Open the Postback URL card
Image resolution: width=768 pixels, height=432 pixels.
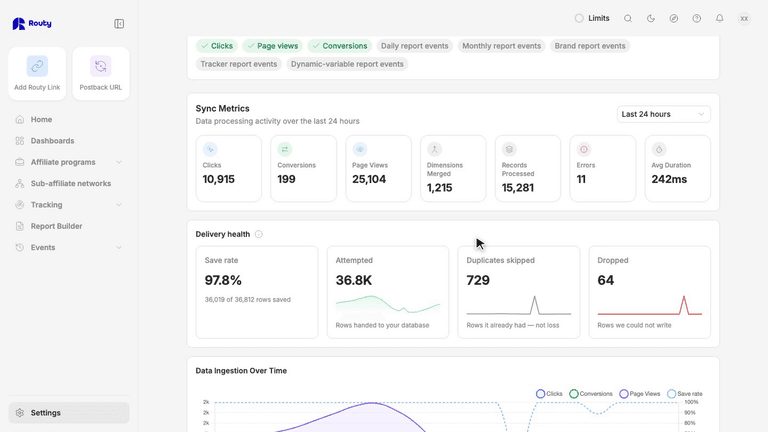coord(101,74)
